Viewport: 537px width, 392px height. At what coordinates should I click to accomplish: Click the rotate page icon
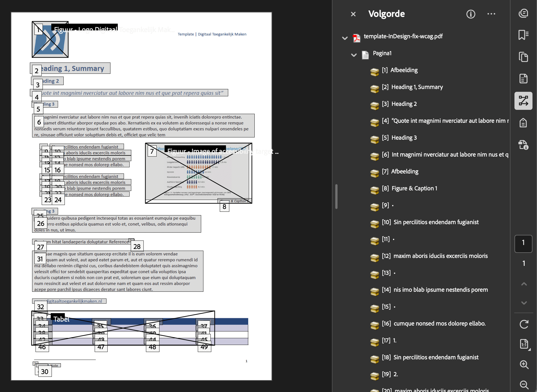(524, 324)
